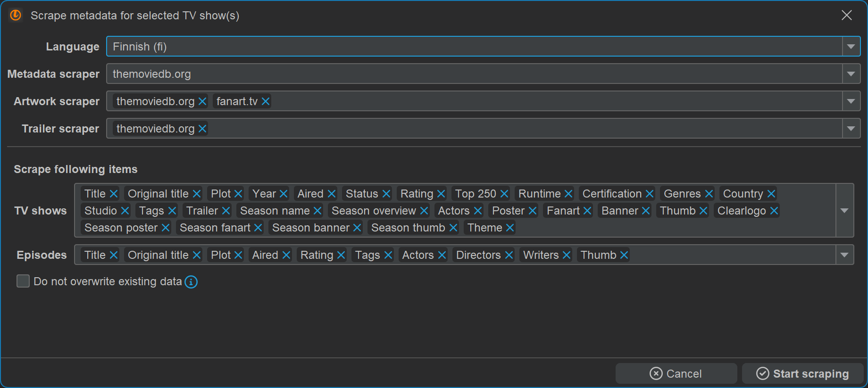Remove Clearlogo tag from TV shows
This screenshot has width=868, height=388.
774,211
